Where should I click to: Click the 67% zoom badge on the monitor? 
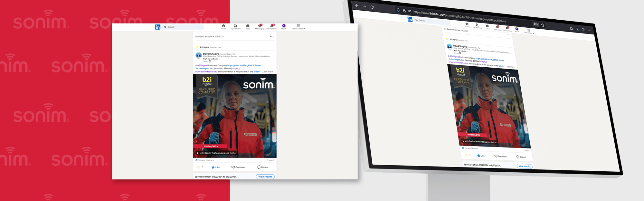[536, 24]
